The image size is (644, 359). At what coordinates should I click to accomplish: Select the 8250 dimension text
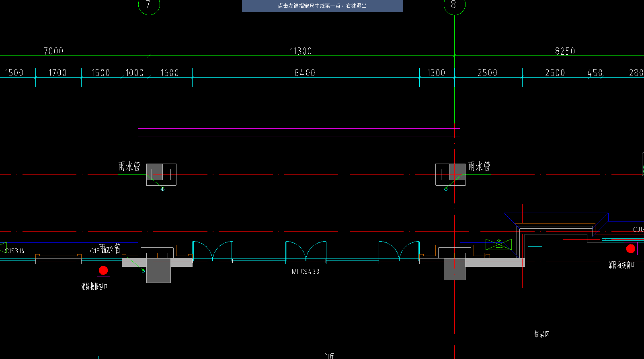[x=565, y=51]
